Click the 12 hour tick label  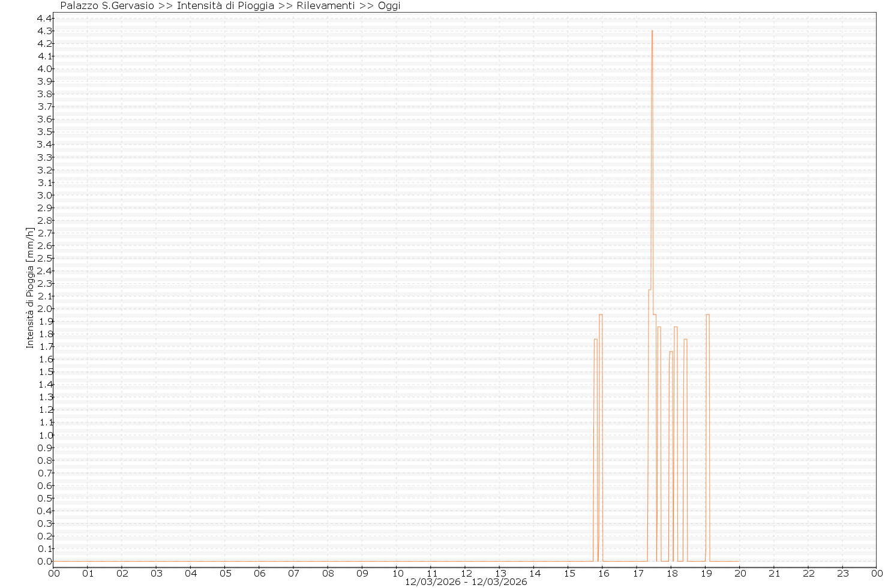tap(465, 573)
